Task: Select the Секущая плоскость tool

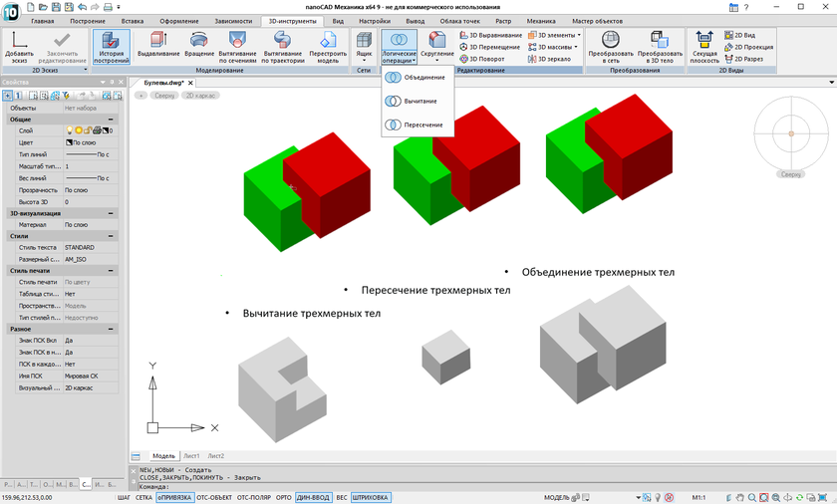Action: [704, 40]
